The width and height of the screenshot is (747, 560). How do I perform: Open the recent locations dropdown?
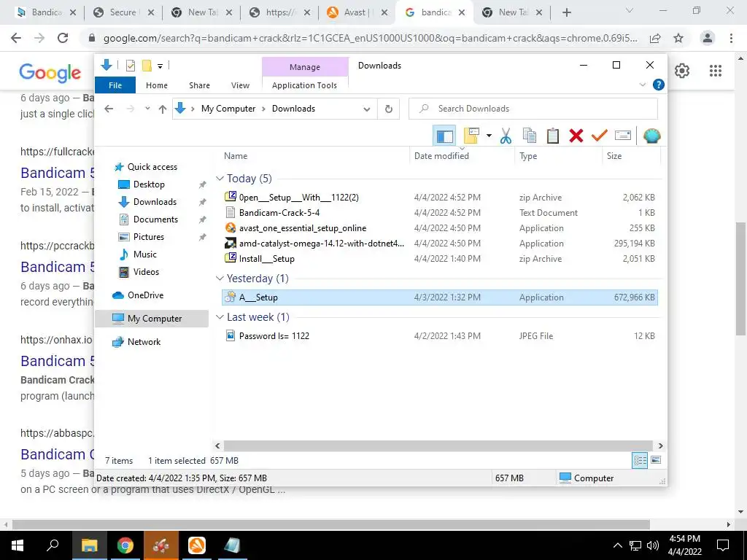(147, 109)
